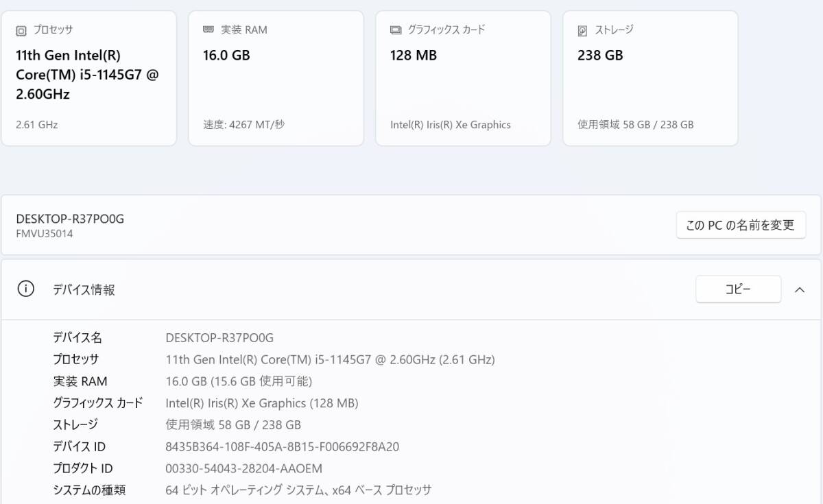Copy the device information
This screenshot has height=504, width=823.
738,289
